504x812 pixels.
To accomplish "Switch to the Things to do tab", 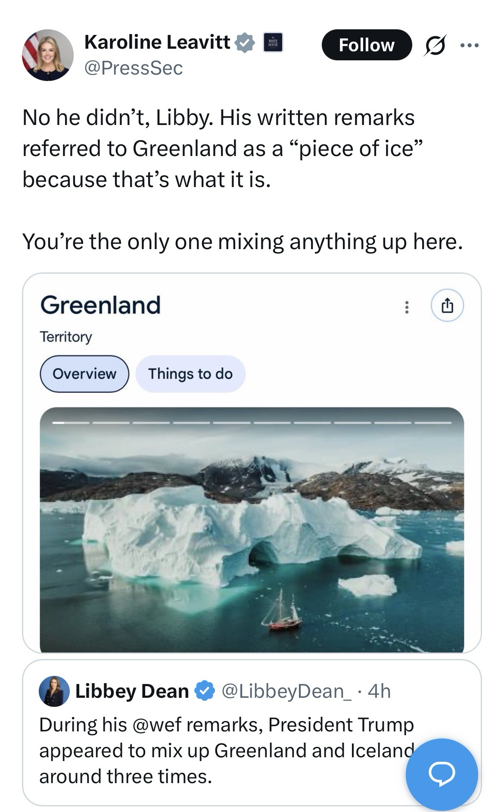I will pos(190,374).
